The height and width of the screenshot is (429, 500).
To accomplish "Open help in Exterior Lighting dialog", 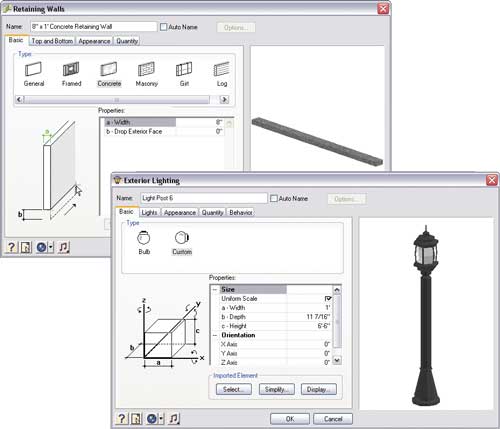I will (x=122, y=418).
